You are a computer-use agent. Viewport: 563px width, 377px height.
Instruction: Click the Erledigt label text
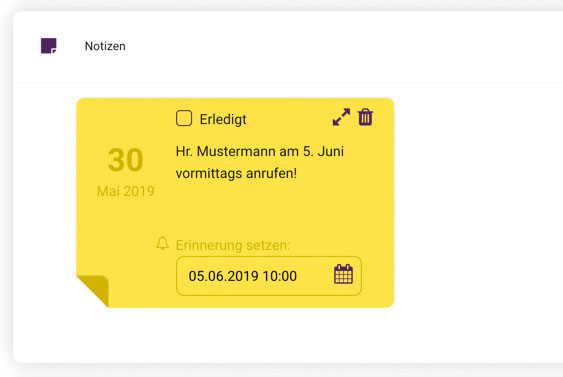pyautogui.click(x=223, y=119)
